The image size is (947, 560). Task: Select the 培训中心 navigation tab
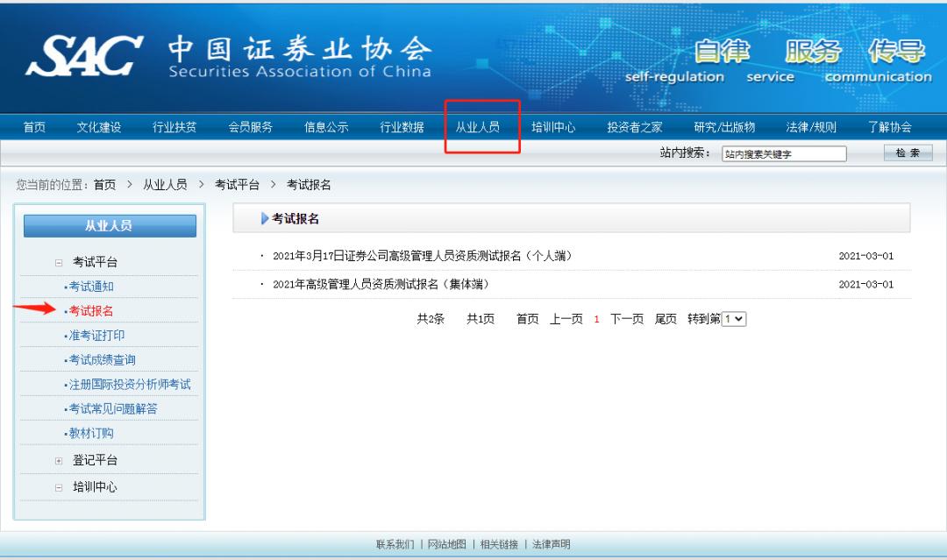(552, 125)
